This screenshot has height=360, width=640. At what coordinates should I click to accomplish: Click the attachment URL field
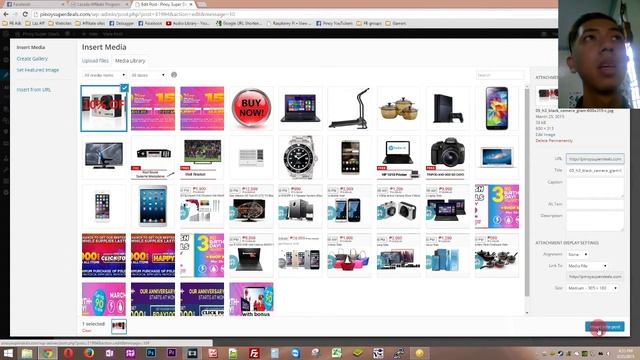(x=595, y=159)
